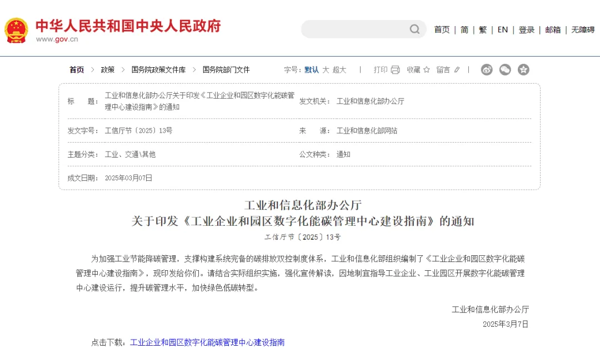Viewport: 600px width, 364px height.
Task: Click the star icon next to 收藏
Action: click(427, 70)
